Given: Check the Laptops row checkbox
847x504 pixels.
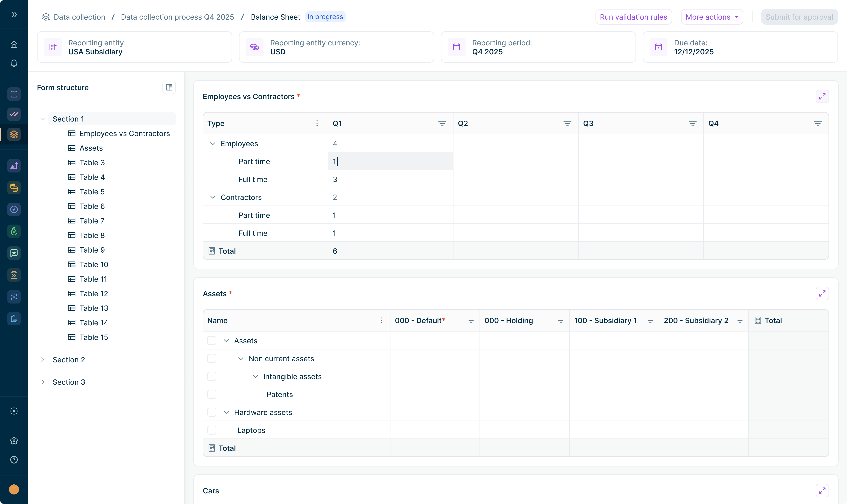Looking at the screenshot, I should 212,430.
